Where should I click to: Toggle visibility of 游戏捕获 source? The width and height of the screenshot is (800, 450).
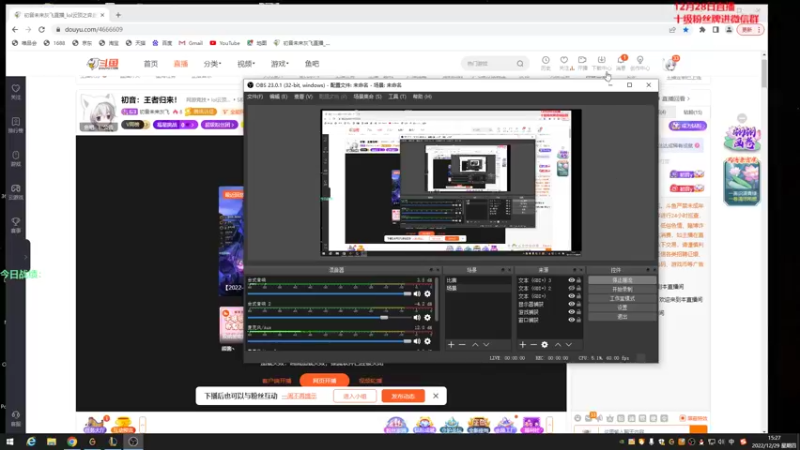571,312
